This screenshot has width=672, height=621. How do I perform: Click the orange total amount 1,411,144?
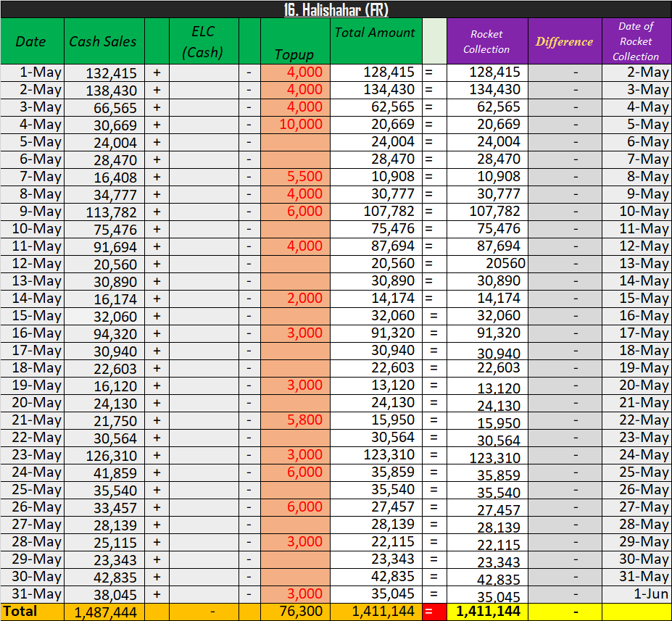click(376, 612)
